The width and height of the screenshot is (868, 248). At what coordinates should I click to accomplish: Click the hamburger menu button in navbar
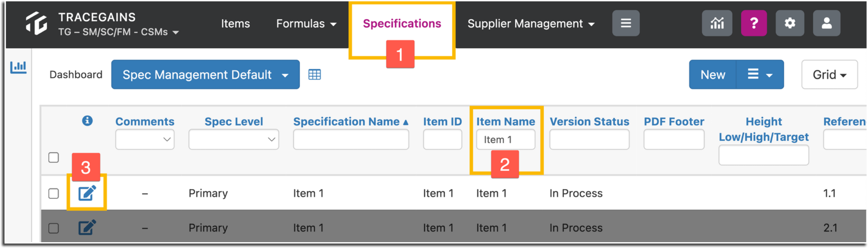626,23
